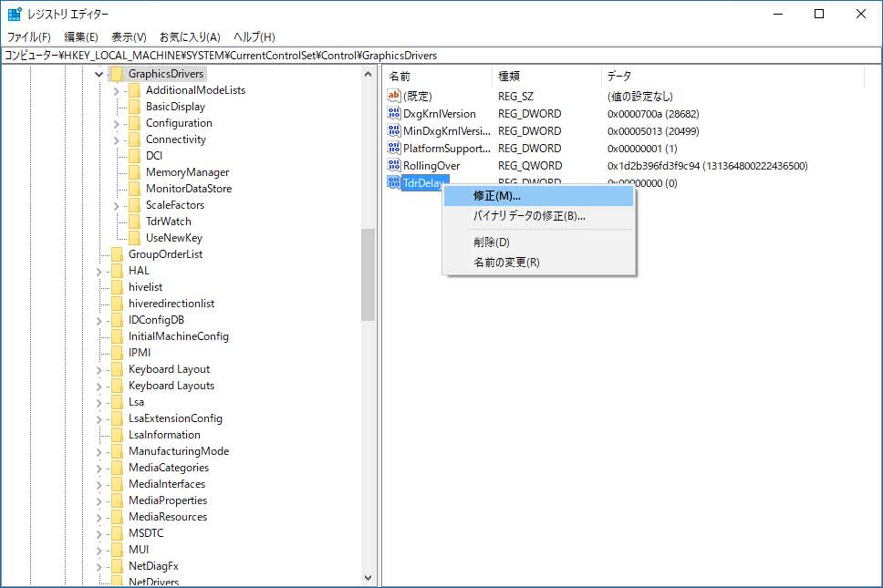Click the データ column header

pyautogui.click(x=732, y=76)
